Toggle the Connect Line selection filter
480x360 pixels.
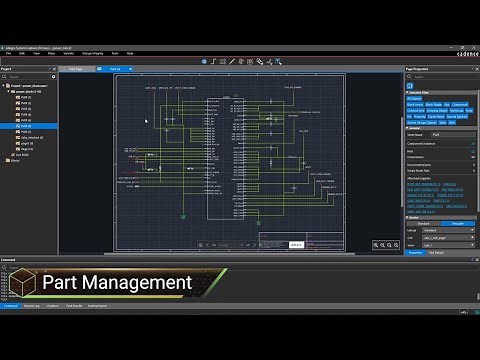[x=415, y=111]
